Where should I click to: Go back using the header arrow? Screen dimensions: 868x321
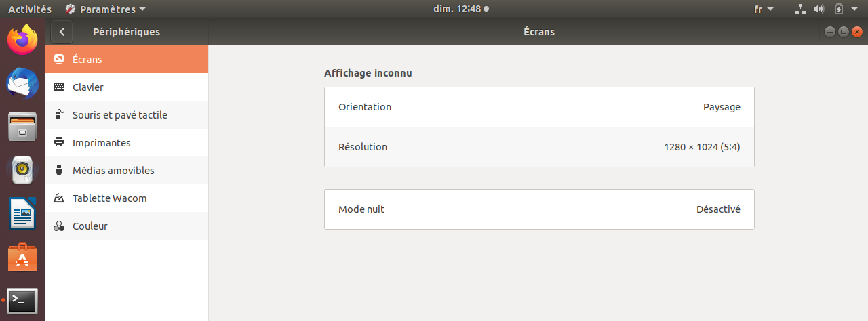pos(62,32)
